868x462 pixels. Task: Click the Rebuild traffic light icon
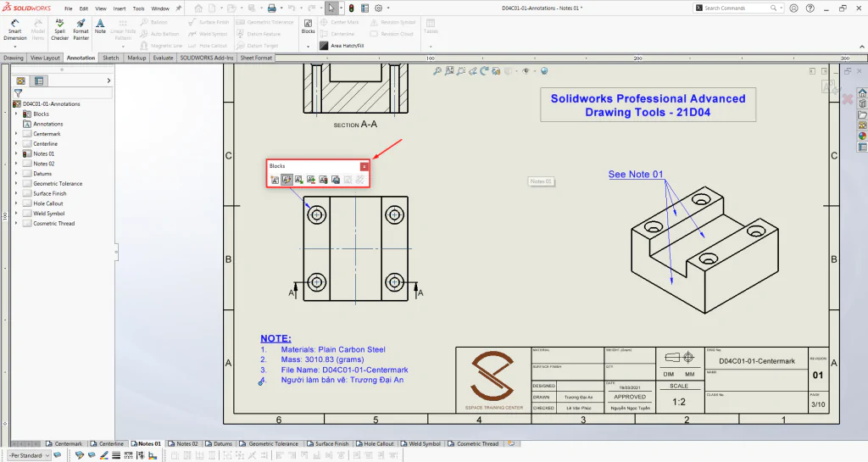351,8
